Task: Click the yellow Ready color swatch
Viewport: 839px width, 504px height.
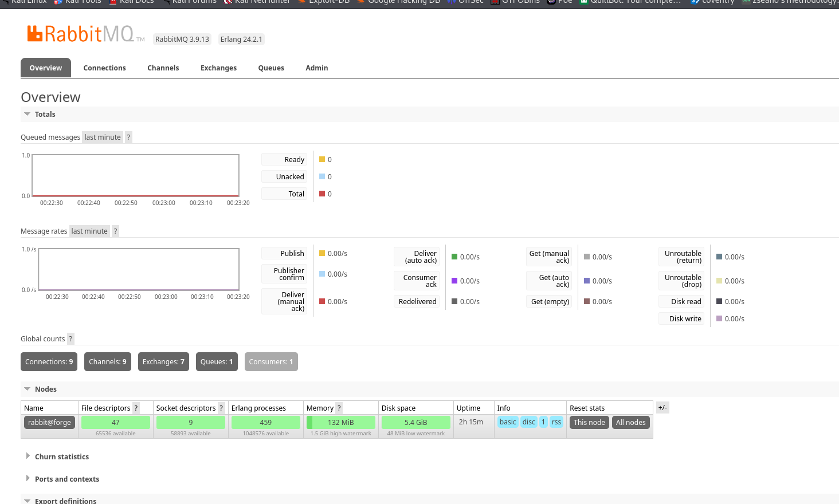Action: [322, 160]
